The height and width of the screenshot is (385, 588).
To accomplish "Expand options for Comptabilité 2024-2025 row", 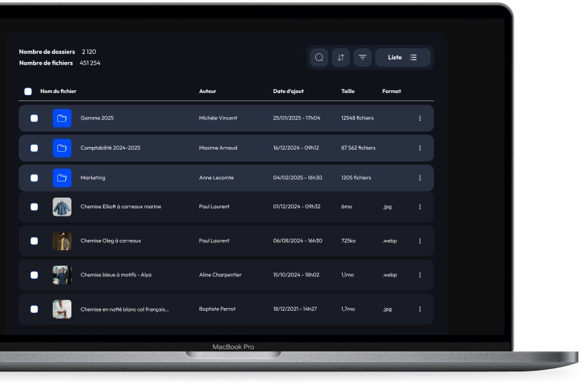I will (x=420, y=148).
